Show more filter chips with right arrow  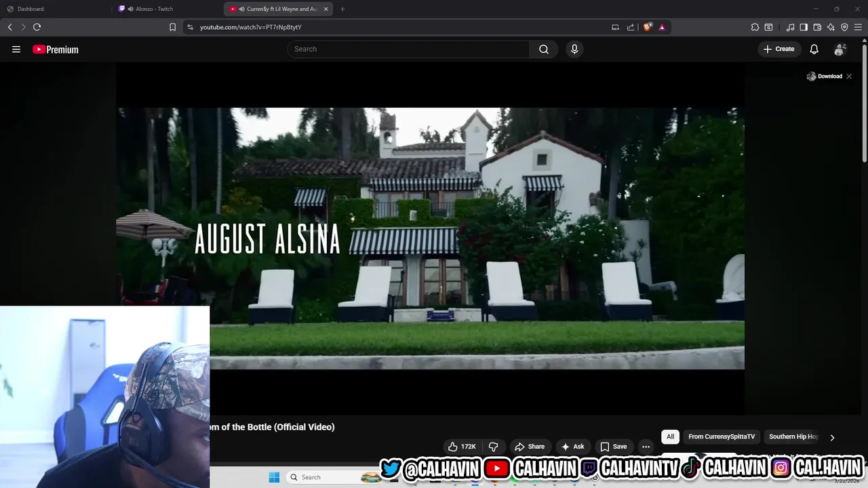point(832,437)
